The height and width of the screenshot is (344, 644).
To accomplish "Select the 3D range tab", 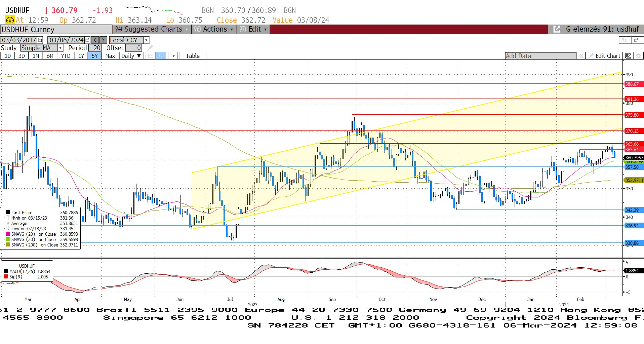I will (22, 56).
